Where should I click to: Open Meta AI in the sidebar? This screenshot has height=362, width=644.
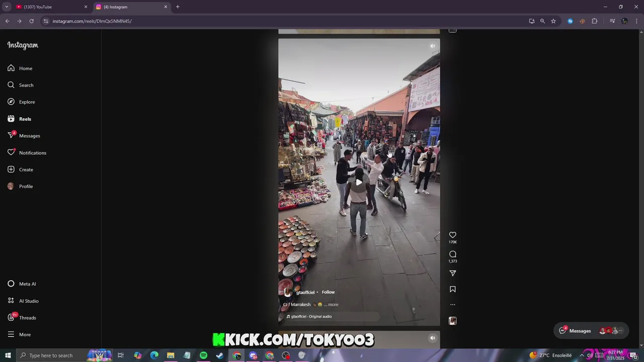point(22,284)
